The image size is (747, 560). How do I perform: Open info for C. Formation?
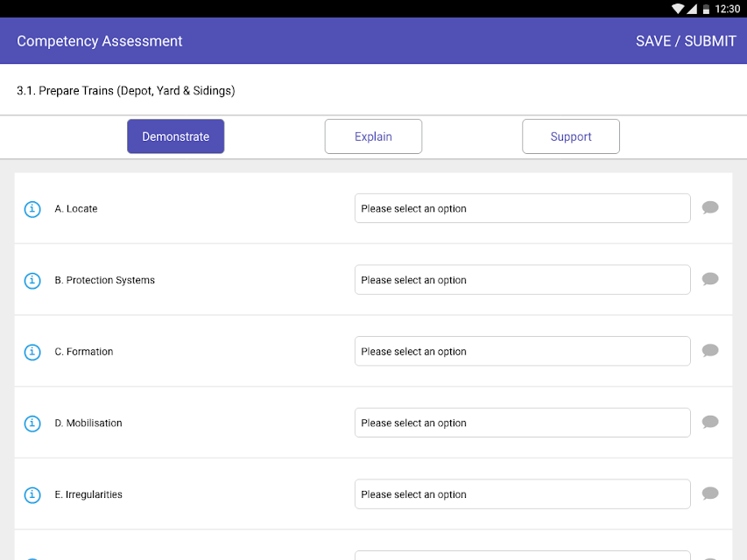pyautogui.click(x=32, y=352)
